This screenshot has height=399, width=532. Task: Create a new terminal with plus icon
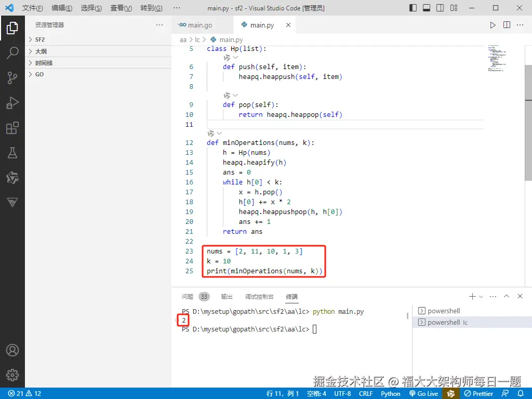472,297
